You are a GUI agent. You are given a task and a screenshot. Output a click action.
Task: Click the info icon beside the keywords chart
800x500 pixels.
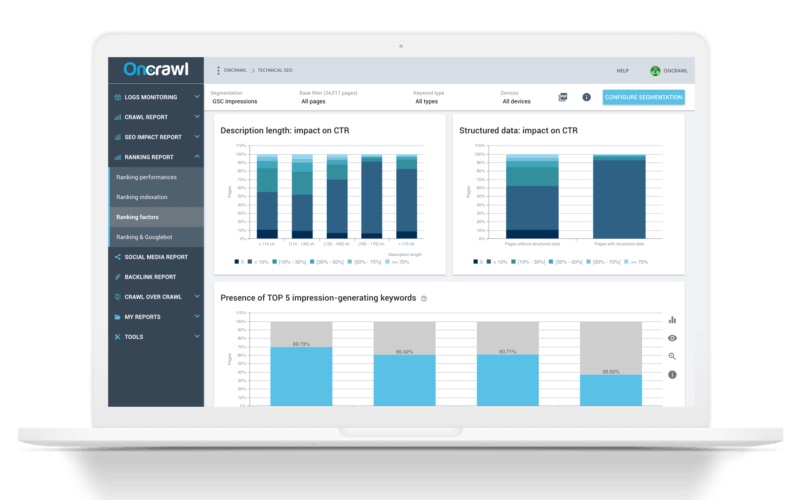(x=672, y=374)
